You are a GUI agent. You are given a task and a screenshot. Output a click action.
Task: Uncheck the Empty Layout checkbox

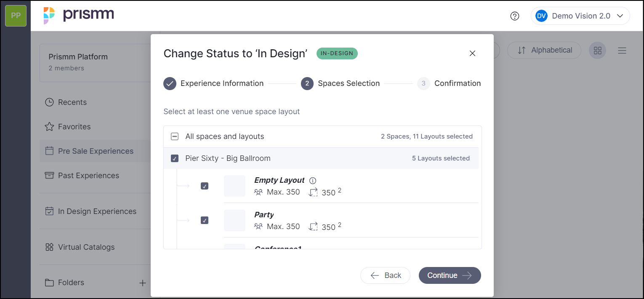205,186
